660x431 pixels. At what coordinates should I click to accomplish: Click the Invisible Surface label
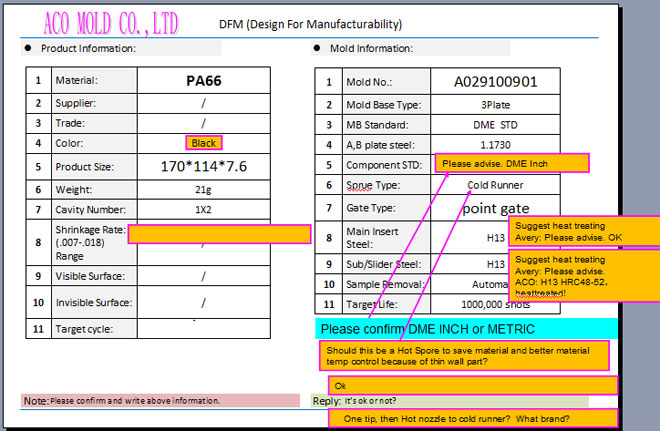click(93, 303)
